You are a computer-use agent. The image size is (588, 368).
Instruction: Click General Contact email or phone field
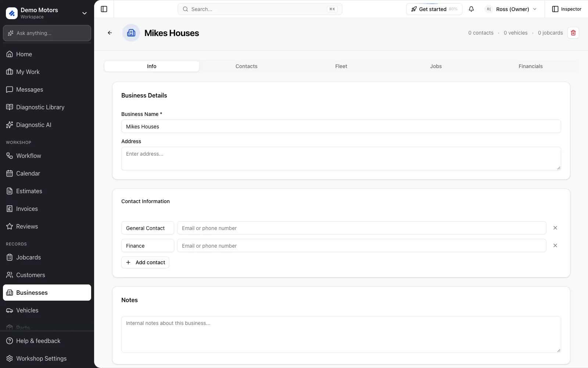[362, 228]
